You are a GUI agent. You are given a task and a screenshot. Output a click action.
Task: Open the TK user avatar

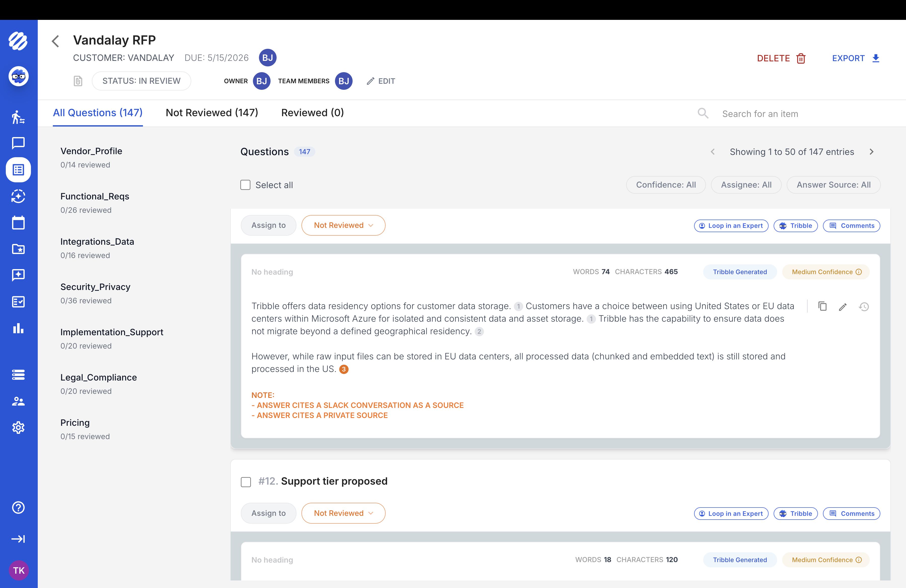19,570
